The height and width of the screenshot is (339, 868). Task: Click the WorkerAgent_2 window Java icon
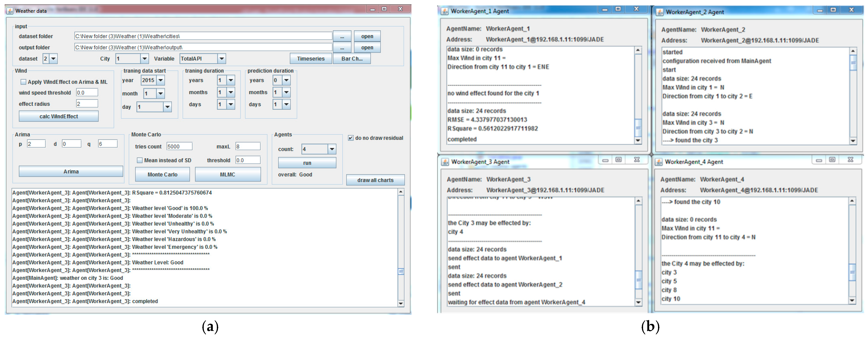[659, 12]
